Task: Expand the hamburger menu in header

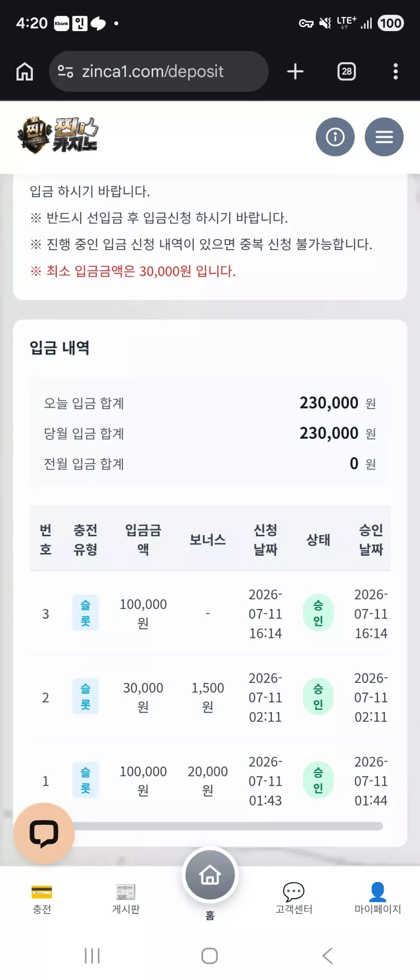Action: pos(384,137)
